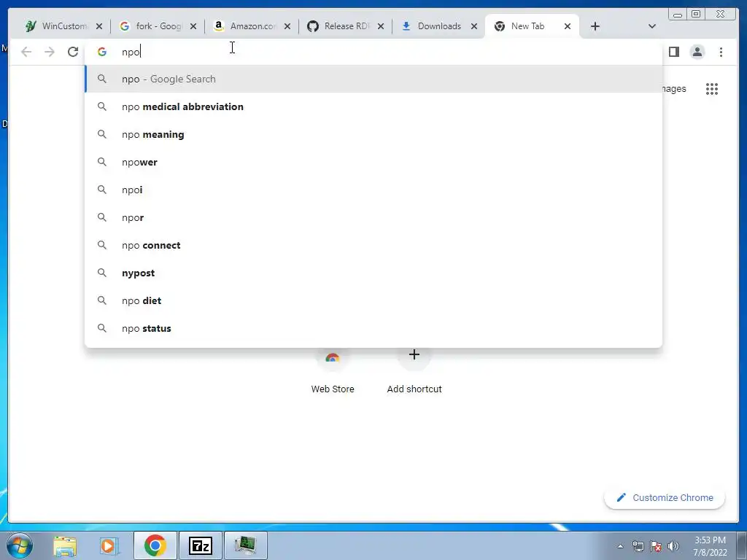Open Chrome's three-dot menu
This screenshot has height=560, width=747.
pyautogui.click(x=721, y=52)
